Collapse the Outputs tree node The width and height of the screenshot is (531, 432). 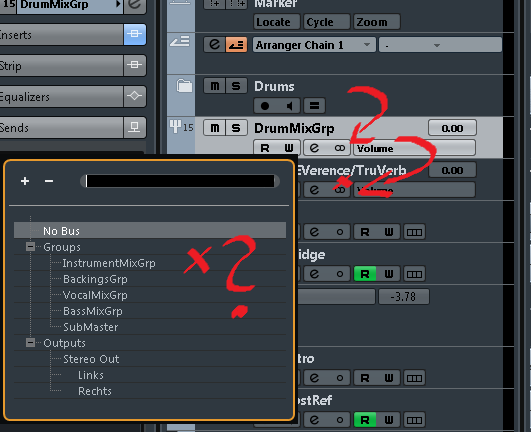pyautogui.click(x=30, y=343)
